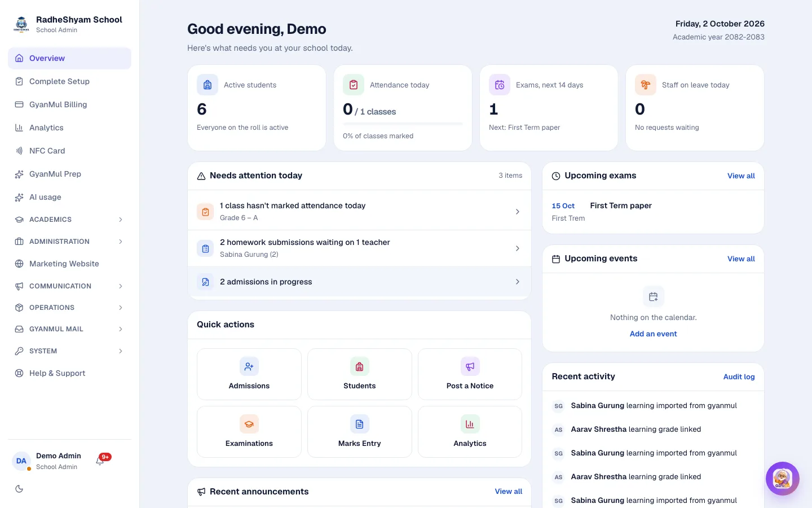The image size is (812, 508).
Task: Click Add an event link
Action: [x=653, y=334]
